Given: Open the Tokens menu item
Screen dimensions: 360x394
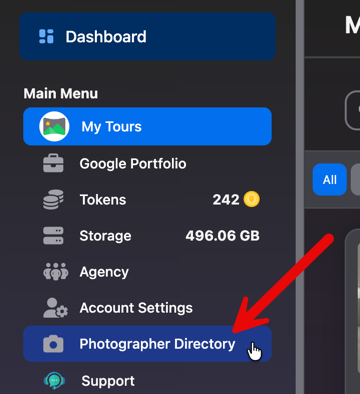Looking at the screenshot, I should (147, 200).
